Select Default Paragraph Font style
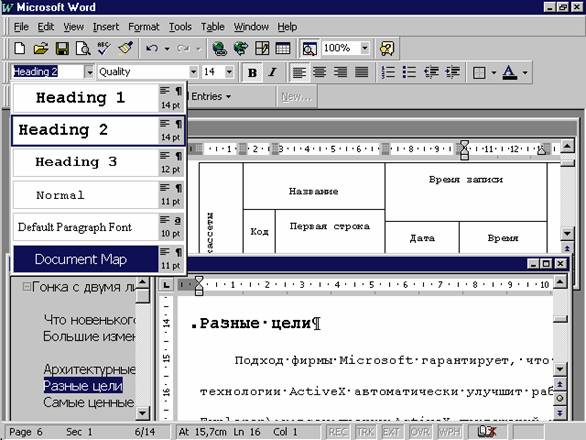 coord(99,227)
